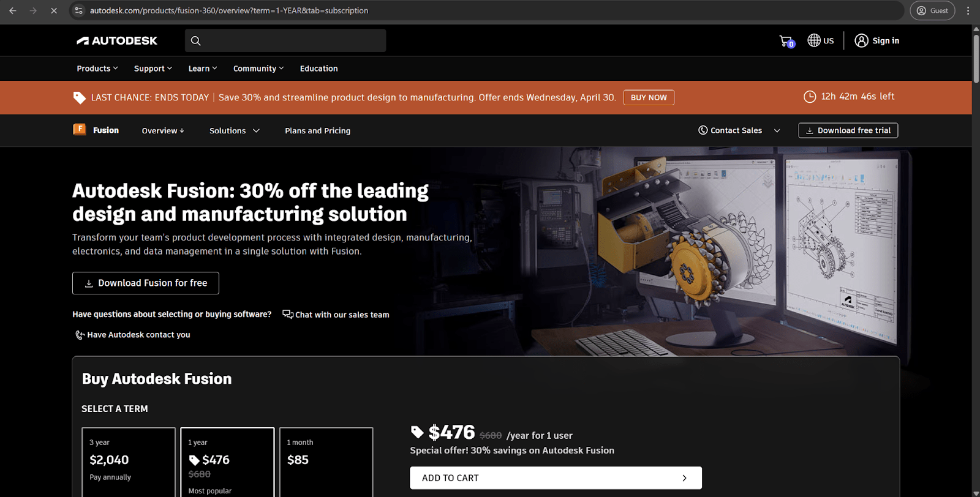Screen dimensions: 980x497
Task: Click the chat bubbles sales team icon
Action: pyautogui.click(x=287, y=314)
